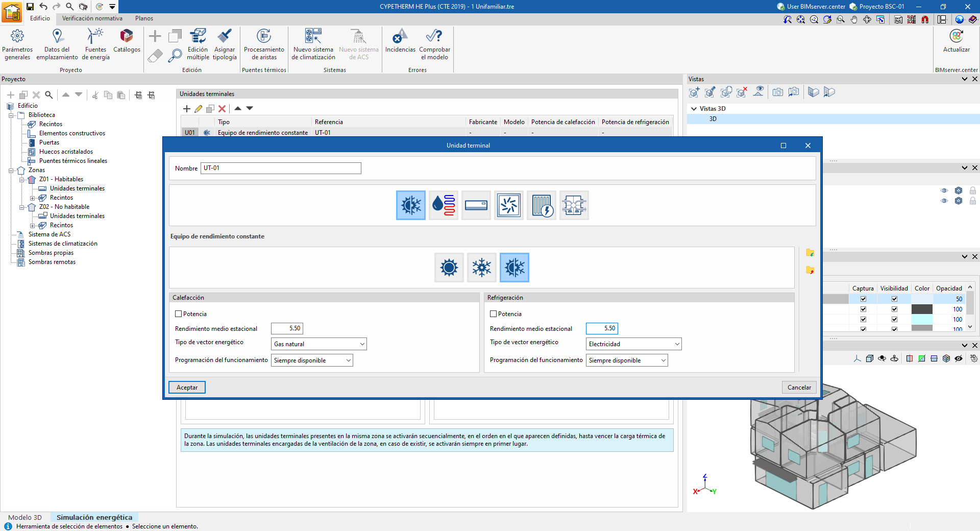Select the cooling-only snowflake icon
The width and height of the screenshot is (980, 531).
[x=481, y=268]
